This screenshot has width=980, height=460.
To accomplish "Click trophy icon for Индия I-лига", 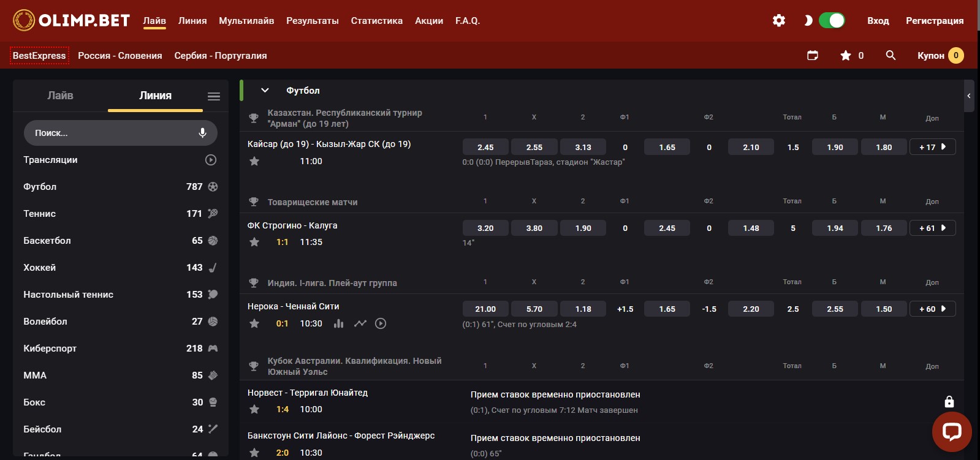I will 254,283.
